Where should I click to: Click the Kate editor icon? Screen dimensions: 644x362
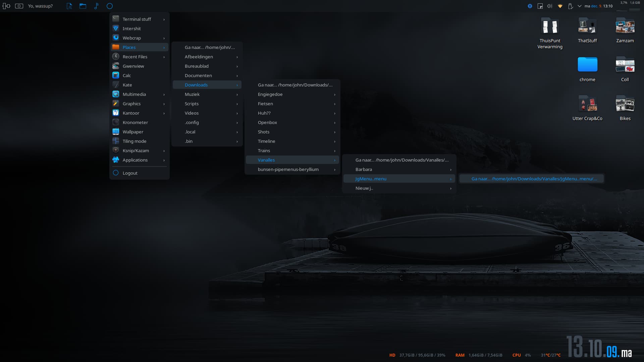click(x=116, y=85)
